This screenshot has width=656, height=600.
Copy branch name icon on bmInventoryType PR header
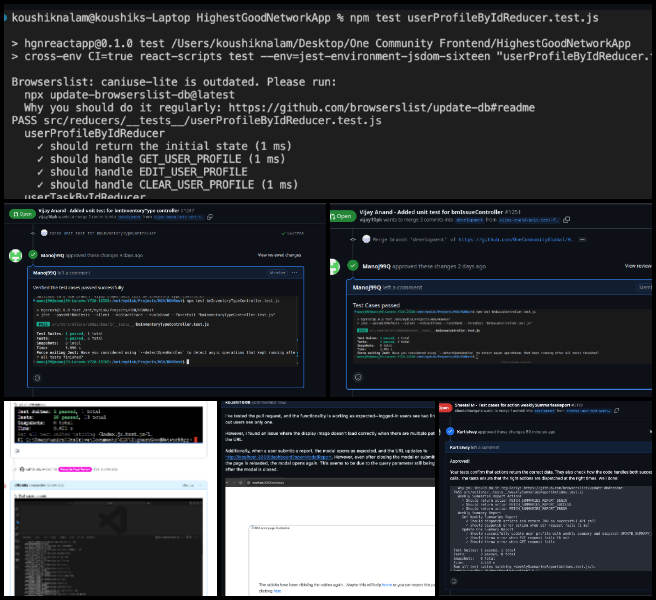pyautogui.click(x=210, y=217)
